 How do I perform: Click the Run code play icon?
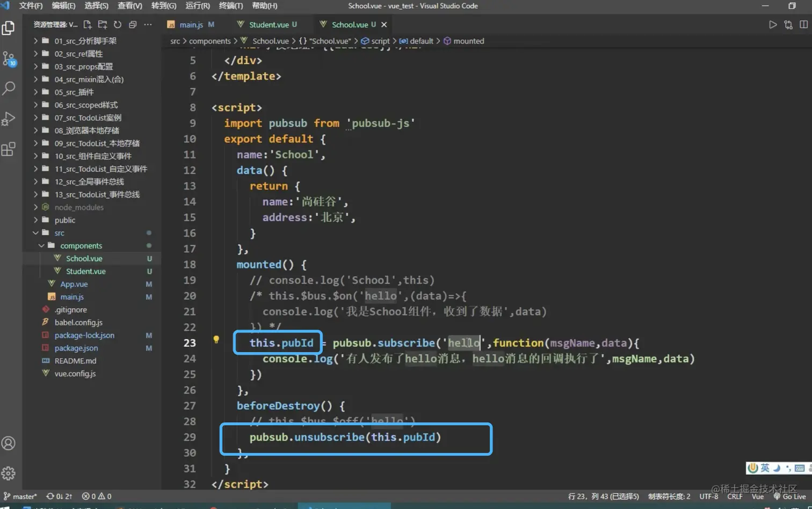click(773, 25)
